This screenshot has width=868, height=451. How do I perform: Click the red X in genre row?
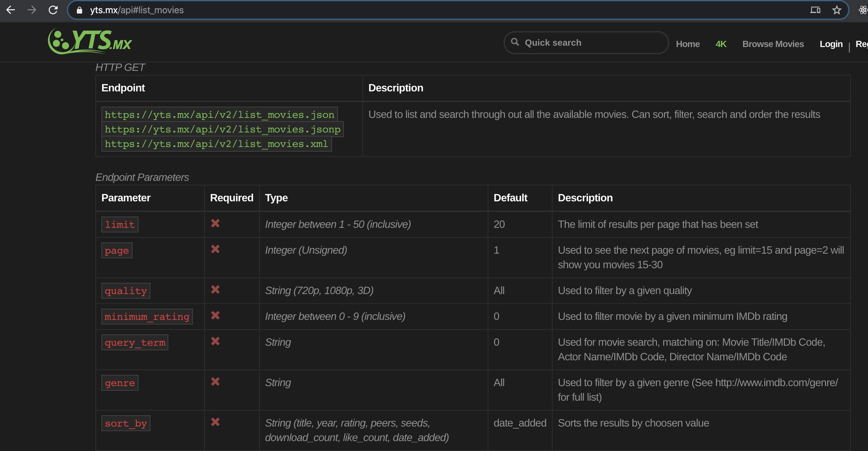click(x=215, y=381)
